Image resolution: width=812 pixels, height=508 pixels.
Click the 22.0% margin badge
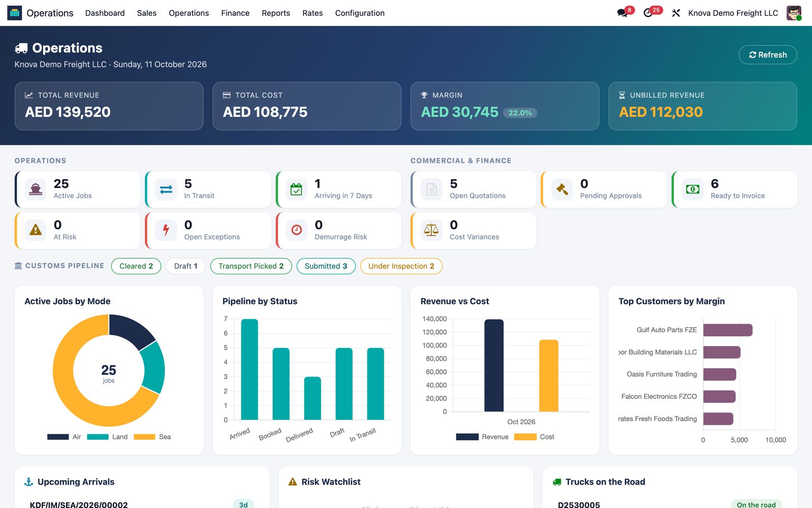point(520,113)
